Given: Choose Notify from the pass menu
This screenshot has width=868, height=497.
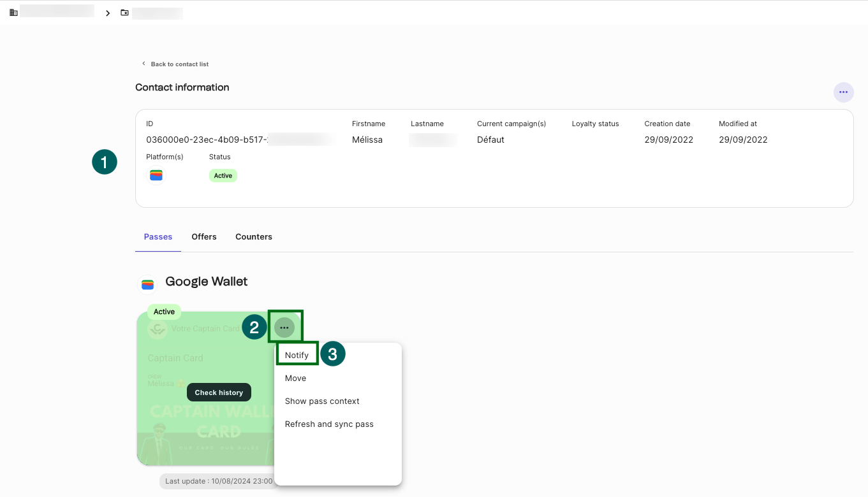Looking at the screenshot, I should pos(297,356).
